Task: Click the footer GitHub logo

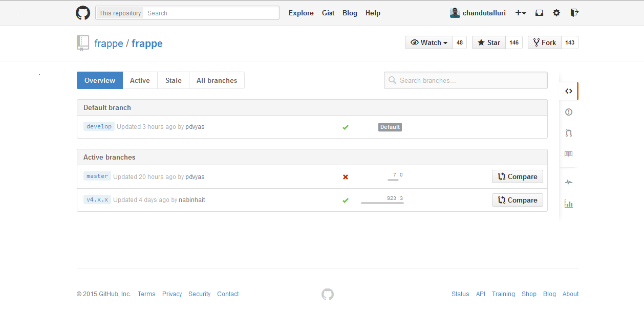Action: coord(328,294)
